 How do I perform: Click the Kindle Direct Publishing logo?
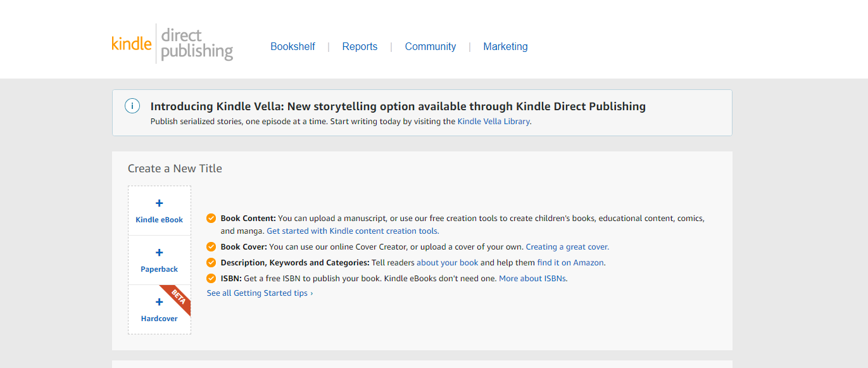pos(172,44)
